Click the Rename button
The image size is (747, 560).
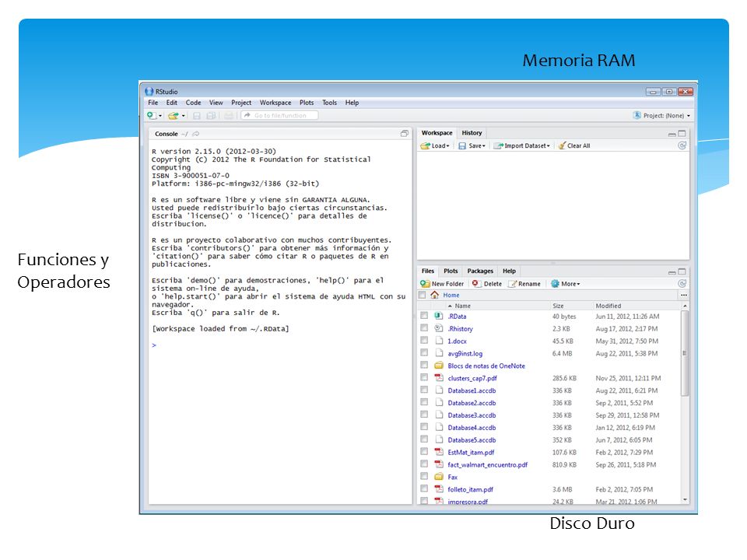point(524,284)
